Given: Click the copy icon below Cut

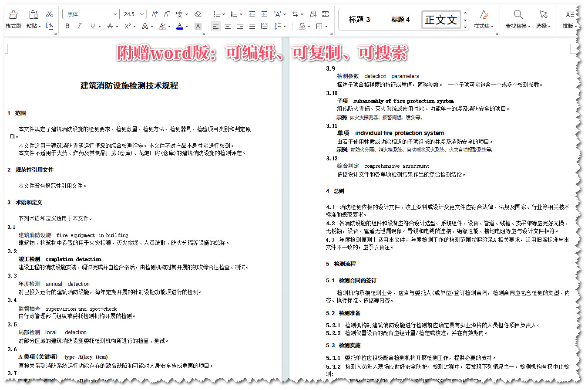Looking at the screenshot, I should tap(50, 26).
